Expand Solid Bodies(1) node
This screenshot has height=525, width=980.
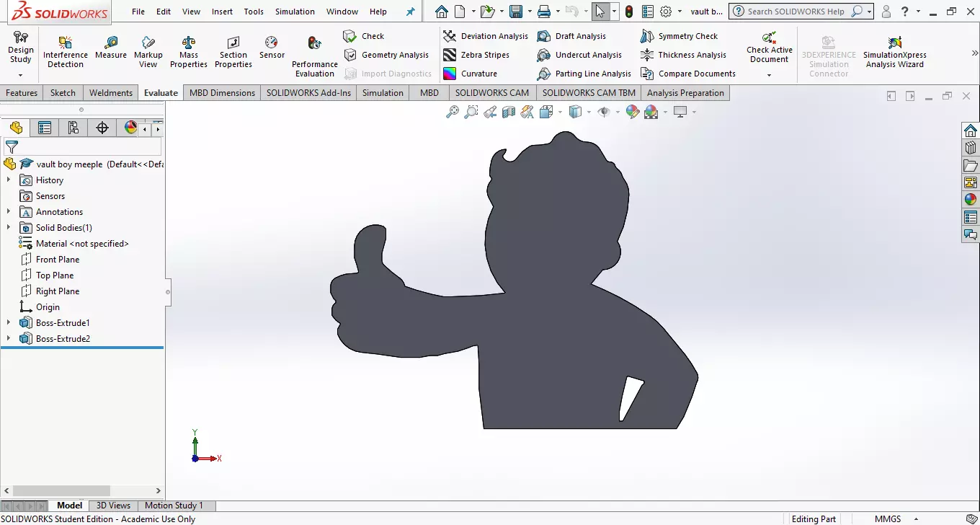[x=9, y=228]
